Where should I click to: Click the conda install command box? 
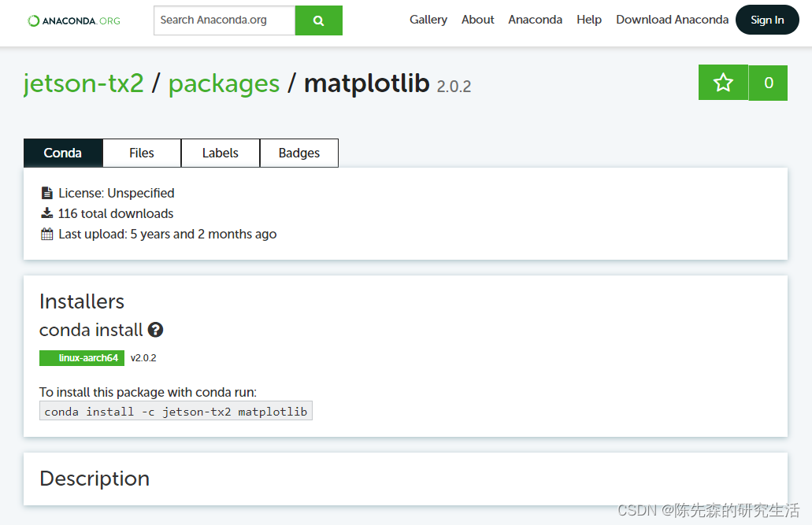click(176, 411)
